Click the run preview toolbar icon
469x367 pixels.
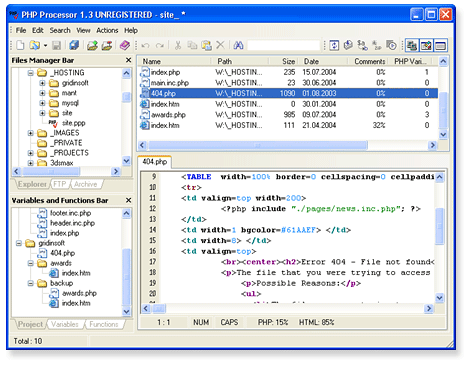391,45
